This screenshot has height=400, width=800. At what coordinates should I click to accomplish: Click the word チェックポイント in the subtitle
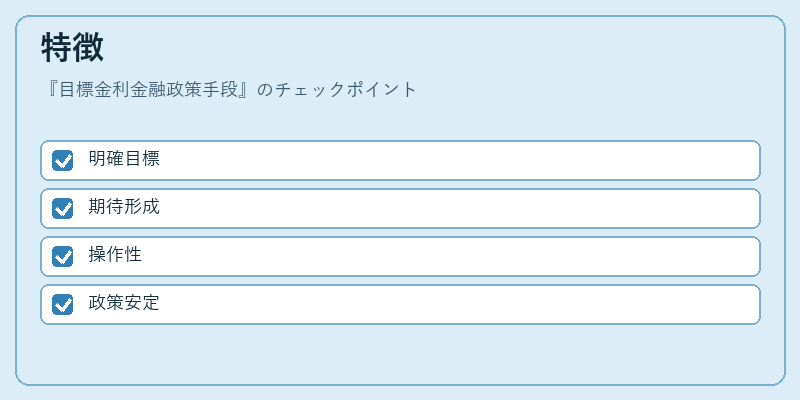(x=346, y=90)
